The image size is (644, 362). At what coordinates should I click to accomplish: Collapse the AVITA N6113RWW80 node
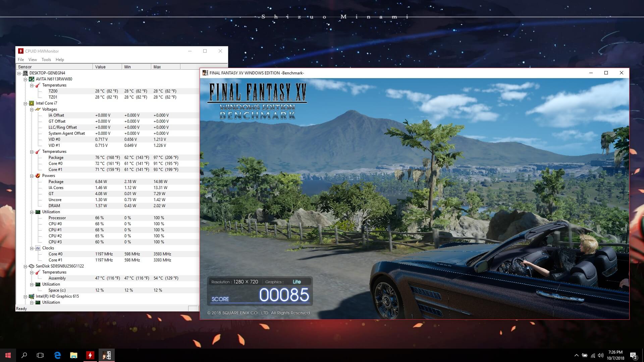pyautogui.click(x=25, y=79)
